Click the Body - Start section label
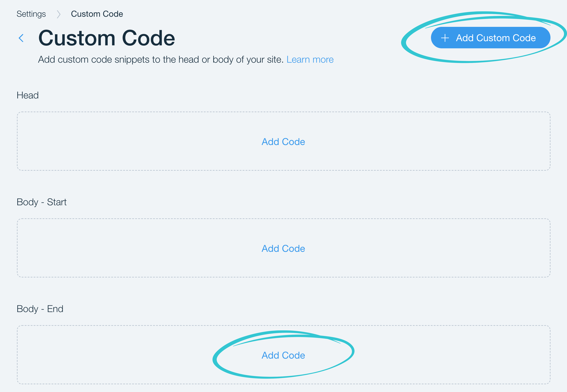Screen dimensions: 567x392 [41, 202]
